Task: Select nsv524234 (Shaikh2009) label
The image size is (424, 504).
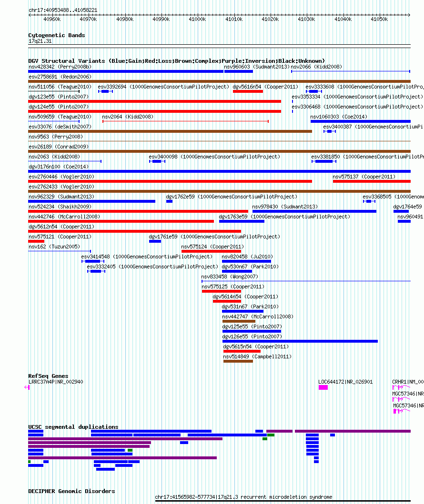Action: [x=60, y=207]
